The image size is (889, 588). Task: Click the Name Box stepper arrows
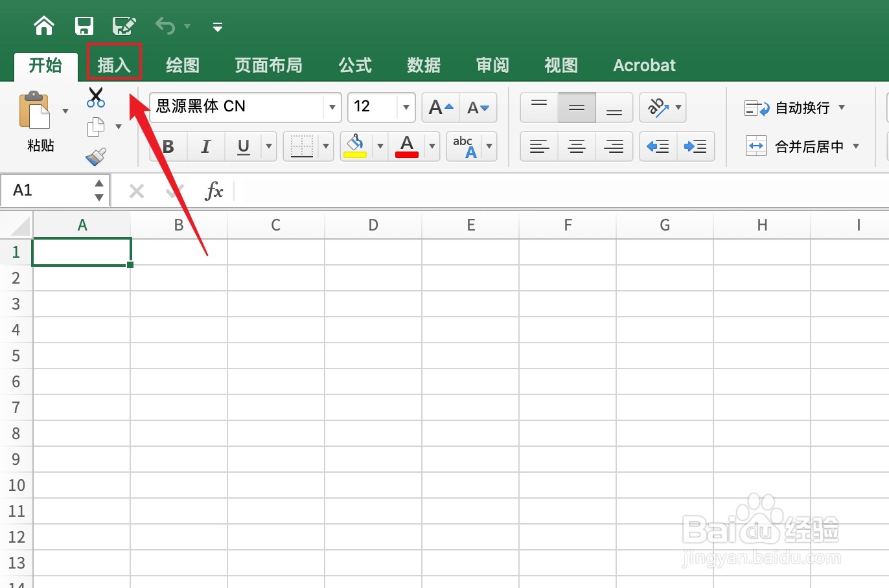tap(99, 190)
